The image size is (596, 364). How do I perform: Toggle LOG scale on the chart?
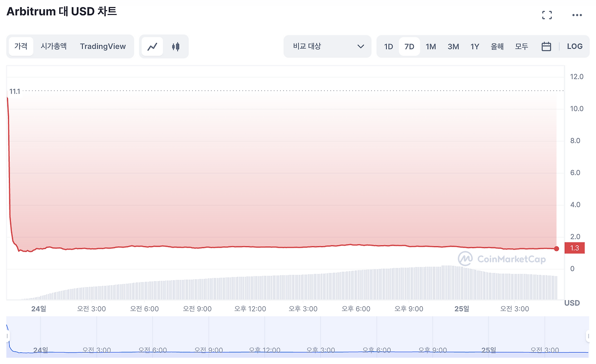(575, 47)
